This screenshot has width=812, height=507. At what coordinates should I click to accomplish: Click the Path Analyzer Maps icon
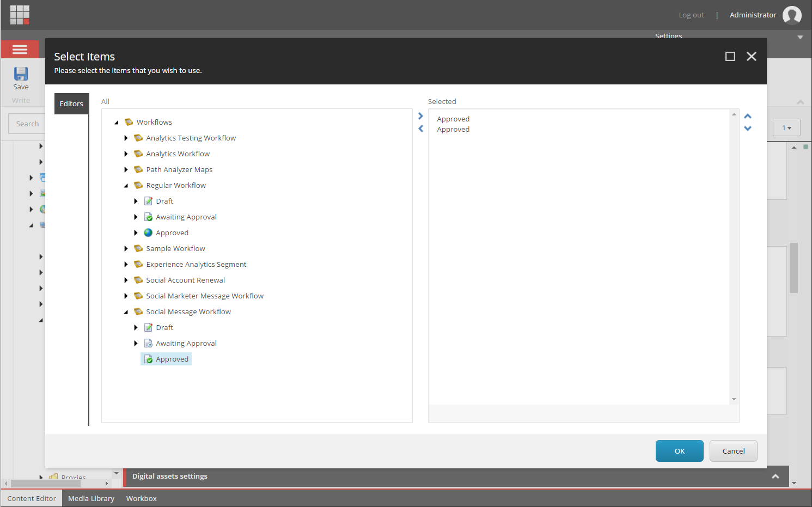[138, 169]
